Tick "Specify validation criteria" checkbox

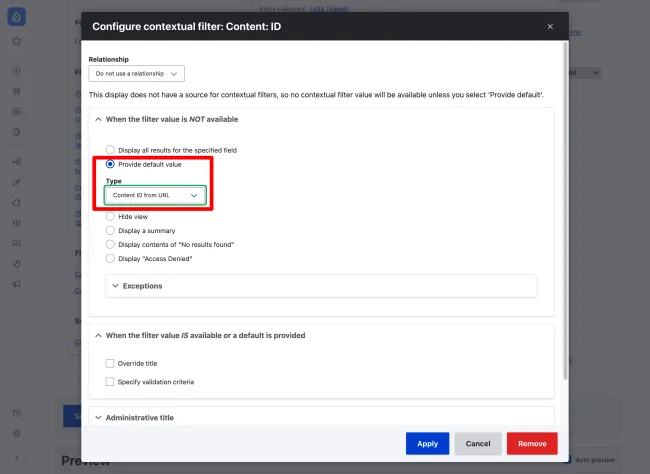pos(110,381)
